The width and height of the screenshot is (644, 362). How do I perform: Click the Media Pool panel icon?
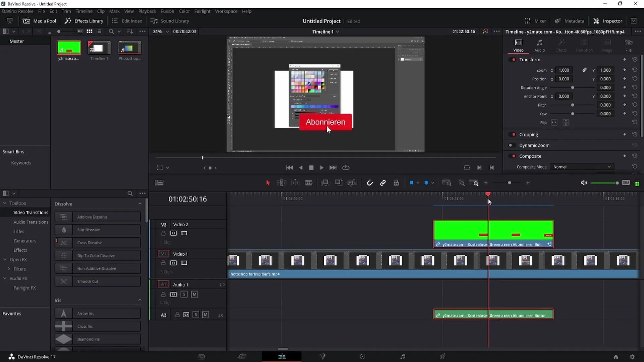[x=26, y=21]
